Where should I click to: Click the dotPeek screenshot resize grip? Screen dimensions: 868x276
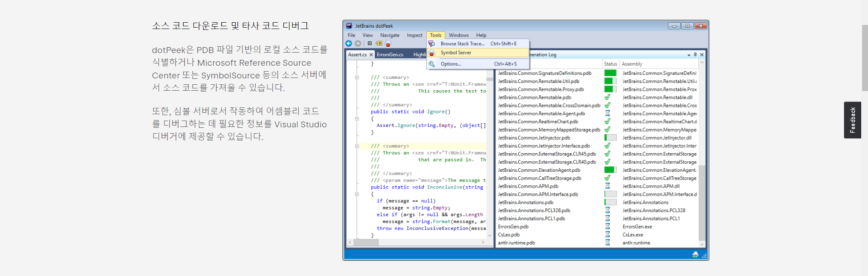click(704, 256)
